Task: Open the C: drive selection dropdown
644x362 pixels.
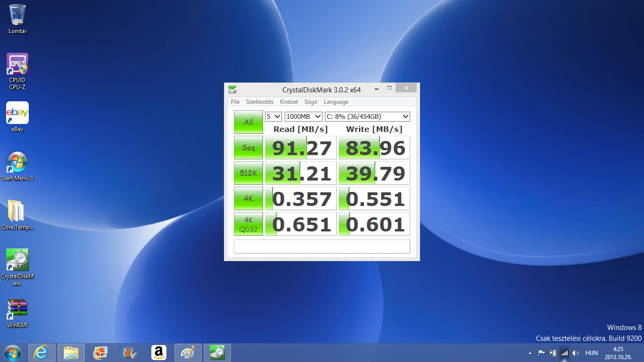Action: tap(367, 116)
